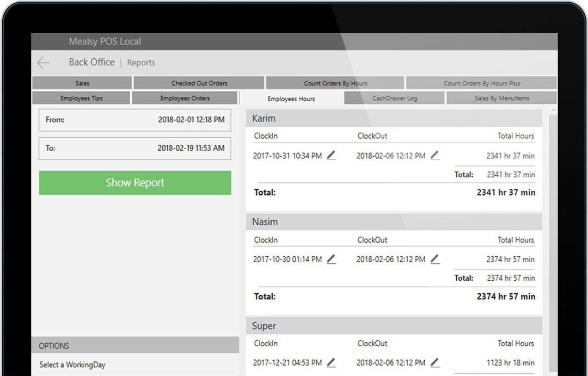
Task: Go to Employees Tips tab
Action: coord(81,98)
